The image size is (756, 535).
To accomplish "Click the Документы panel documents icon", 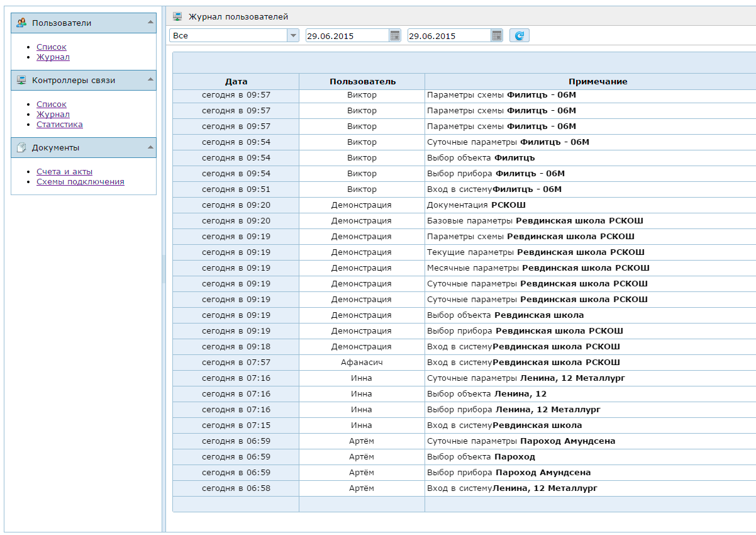I will (21, 148).
